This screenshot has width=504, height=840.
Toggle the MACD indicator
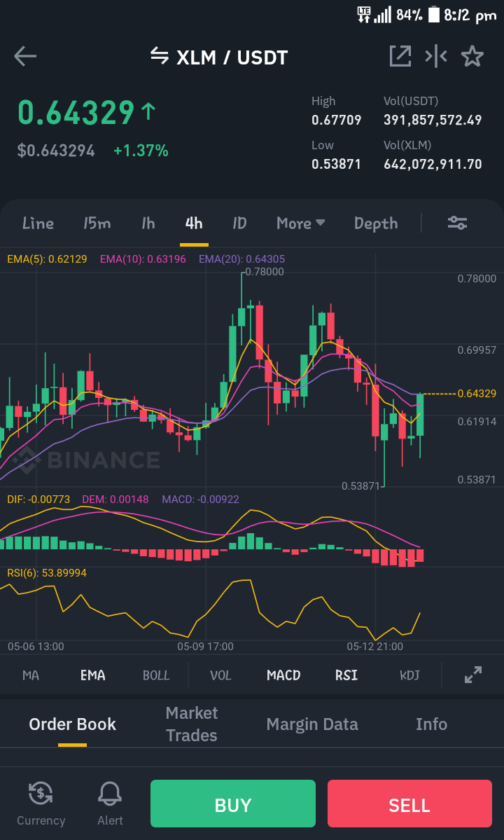point(283,675)
